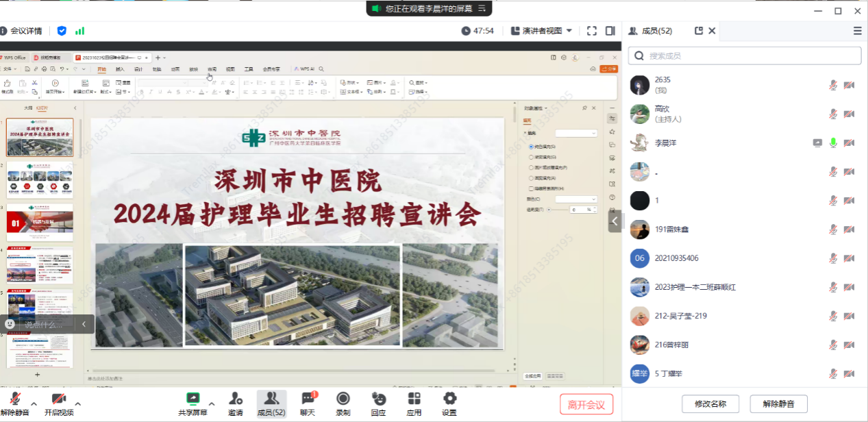Screen dimensions: 868x422
Task: Click the network signal strength icon
Action: 80,31
